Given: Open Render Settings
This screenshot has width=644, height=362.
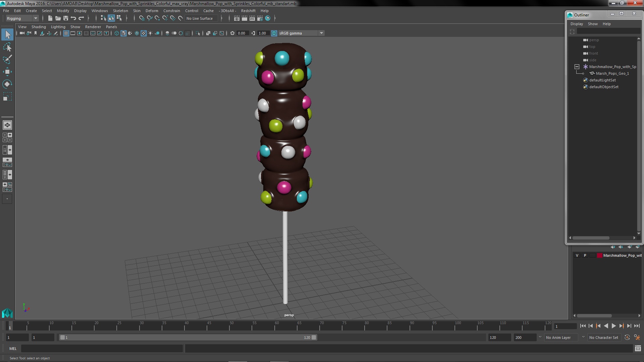Looking at the screenshot, I should pyautogui.click(x=260, y=18).
